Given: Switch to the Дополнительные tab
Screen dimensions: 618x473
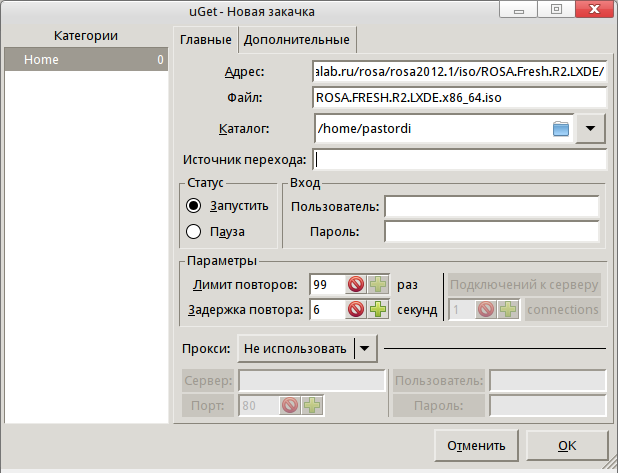Looking at the screenshot, I should [296, 40].
